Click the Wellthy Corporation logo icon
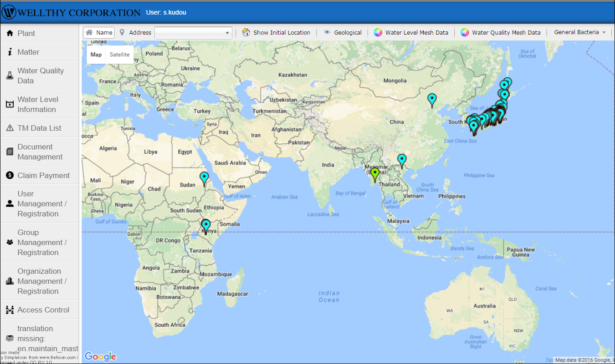Viewport: 615px width, 364px height. coord(9,12)
